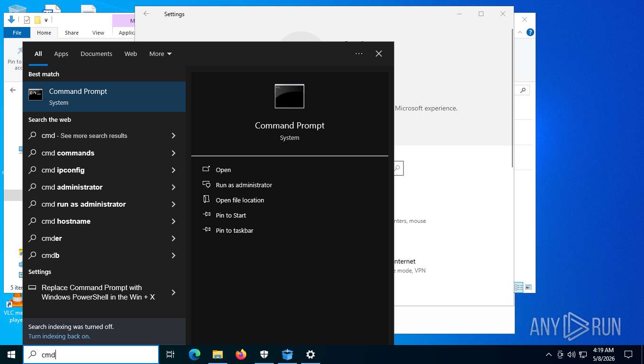This screenshot has height=364, width=644.
Task: Open File tab in File Explorer ribbon
Action: coord(17,33)
